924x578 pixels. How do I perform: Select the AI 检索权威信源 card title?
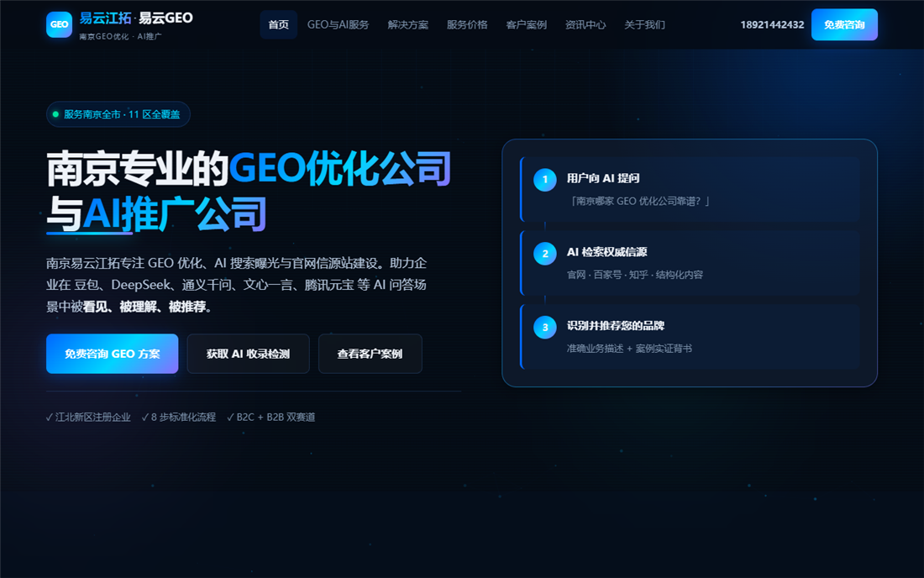pos(607,251)
